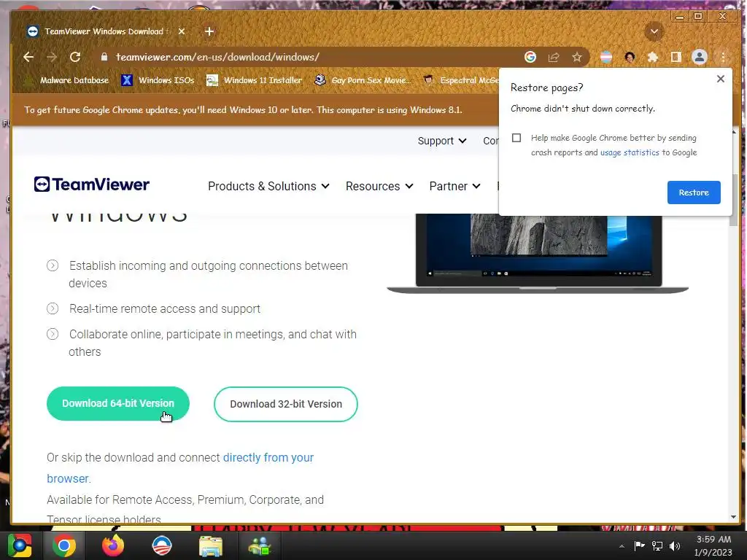This screenshot has height=560, width=747.
Task: Reload the TeamViewer page
Action: (x=75, y=57)
